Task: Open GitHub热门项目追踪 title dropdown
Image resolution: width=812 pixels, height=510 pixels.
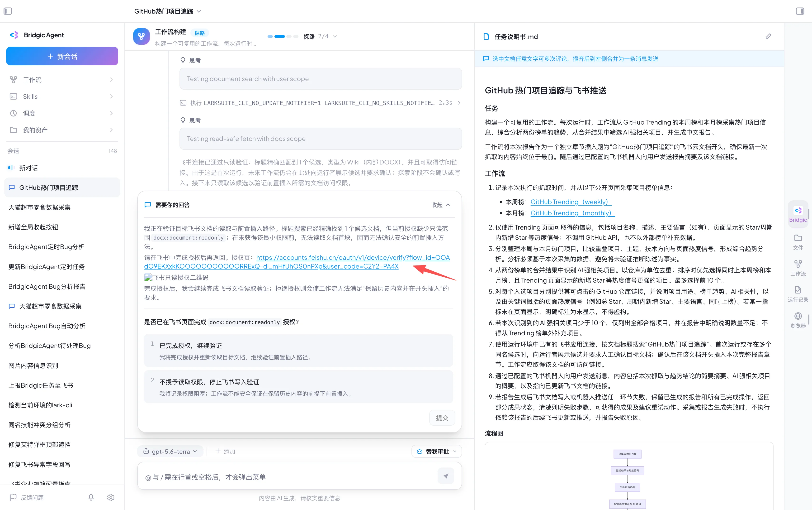Action: coord(167,11)
